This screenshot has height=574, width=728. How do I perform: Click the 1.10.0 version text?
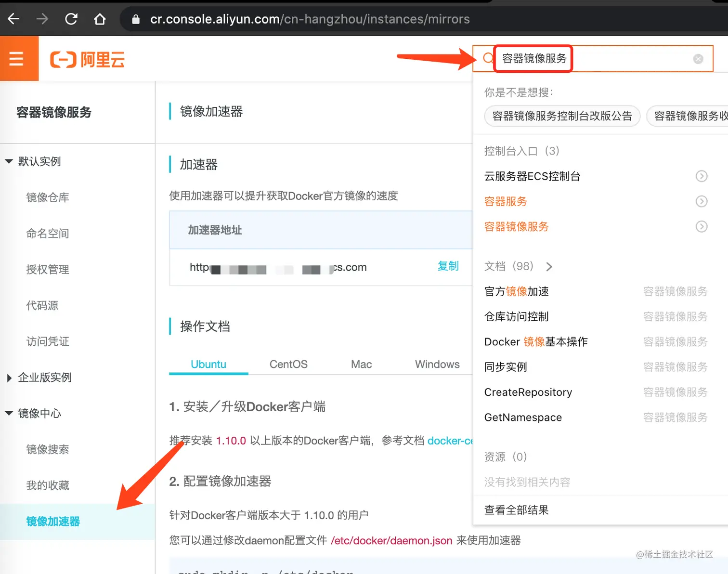(231, 441)
